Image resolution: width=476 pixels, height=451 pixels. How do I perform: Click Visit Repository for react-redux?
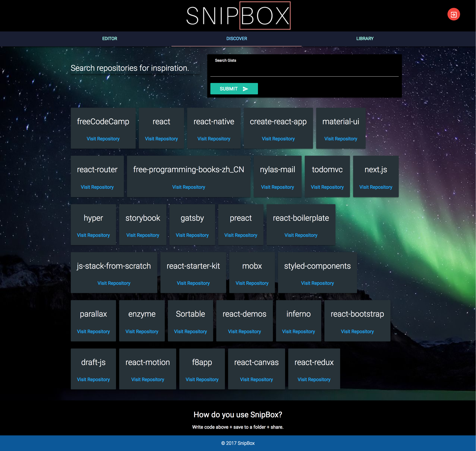(314, 379)
